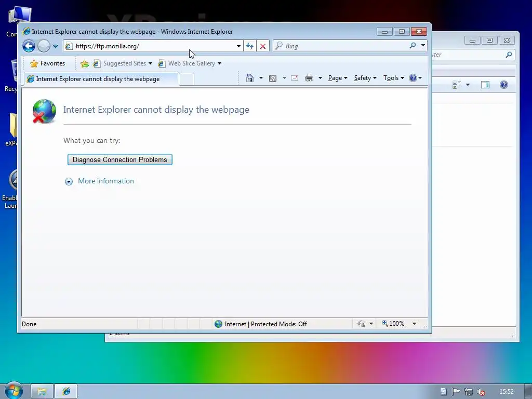This screenshot has width=532, height=399.
Task: Expand the feeds dropdown arrow
Action: 284,78
